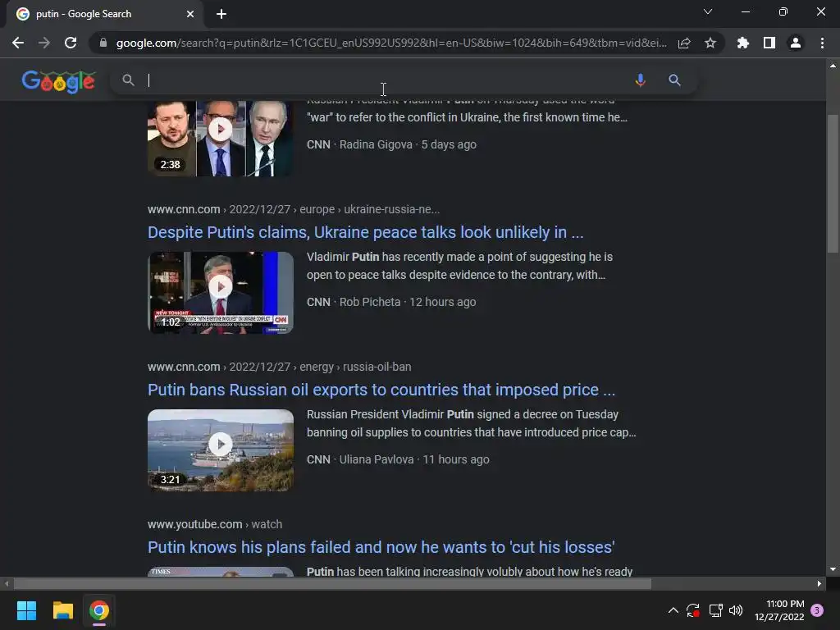Share this page icon in address bar
Screen dimensions: 840x630
coord(684,43)
